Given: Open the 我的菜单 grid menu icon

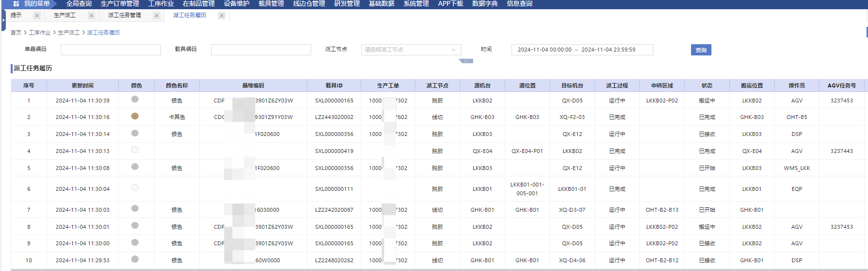Looking at the screenshot, I should [16, 3].
